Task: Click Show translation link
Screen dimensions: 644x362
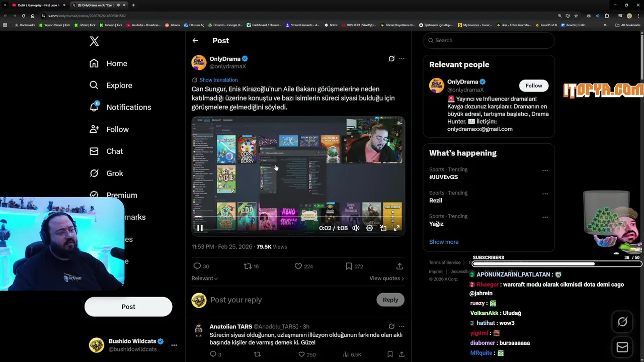Action: [218, 80]
